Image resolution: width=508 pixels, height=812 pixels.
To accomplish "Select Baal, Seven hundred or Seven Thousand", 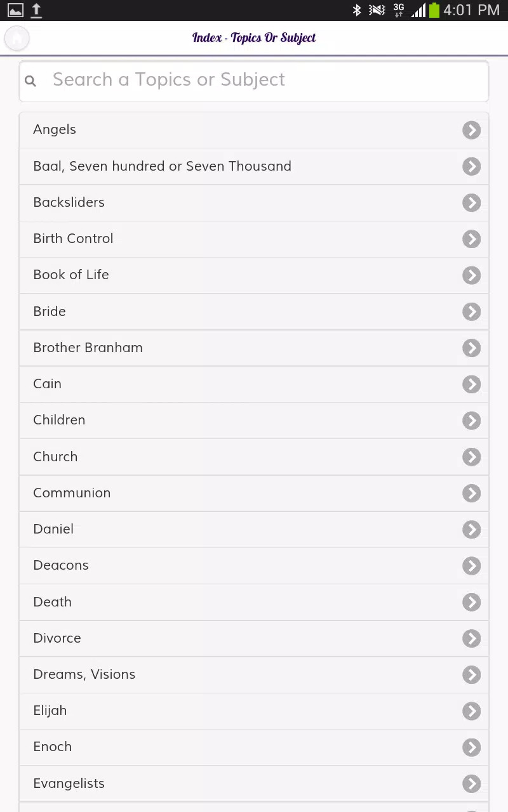I will 254,166.
